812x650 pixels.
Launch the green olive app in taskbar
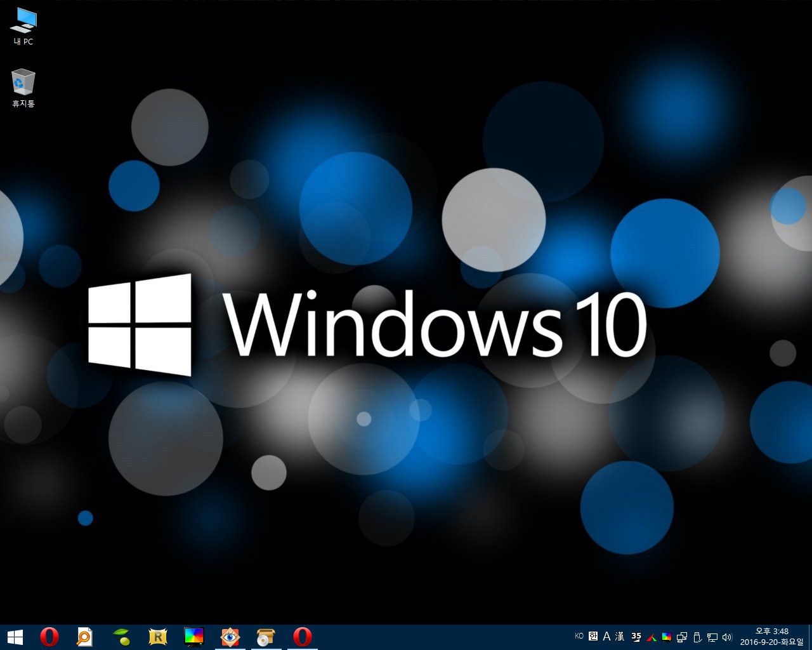pyautogui.click(x=121, y=637)
